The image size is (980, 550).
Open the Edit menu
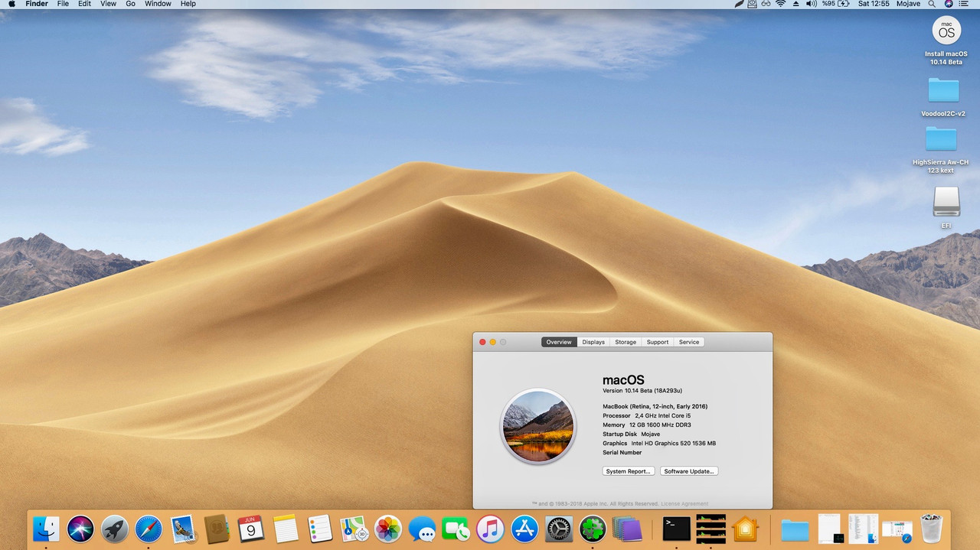tap(84, 4)
